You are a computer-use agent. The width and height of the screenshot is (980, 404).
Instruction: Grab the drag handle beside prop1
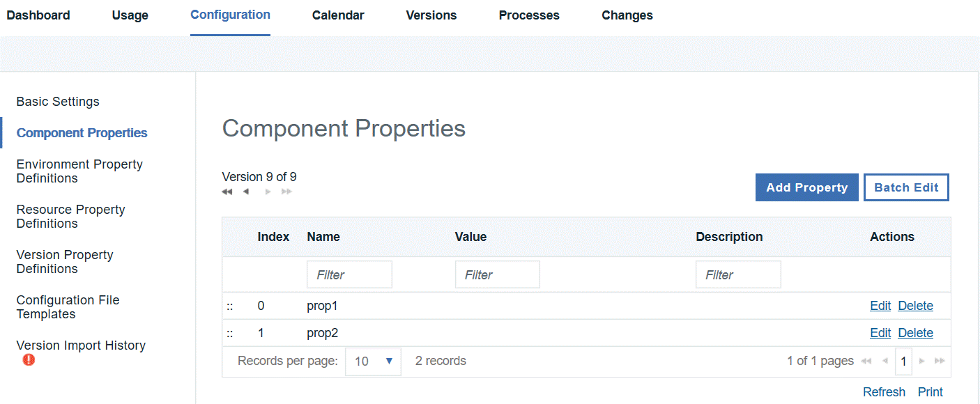[230, 306]
